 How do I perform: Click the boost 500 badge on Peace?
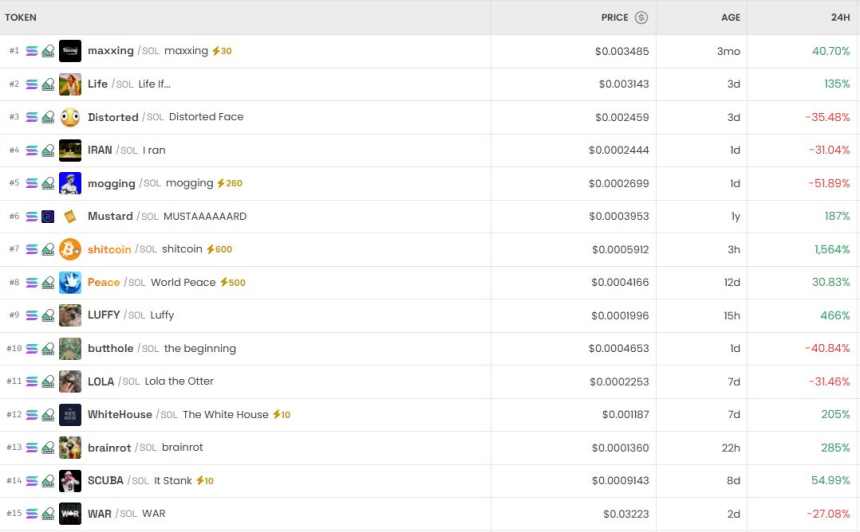click(233, 282)
